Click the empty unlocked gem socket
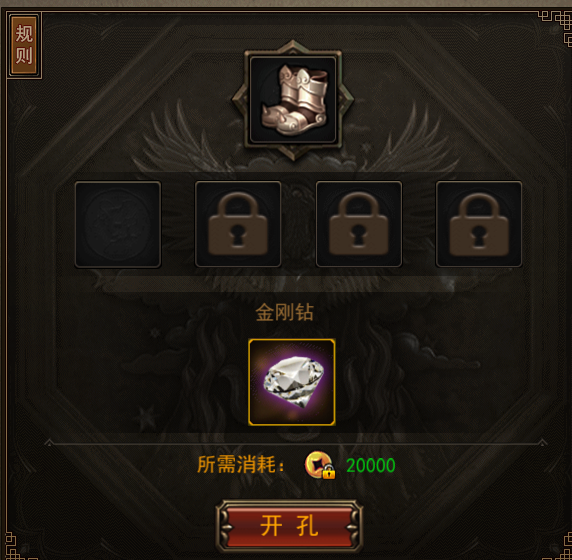The height and width of the screenshot is (560, 572). (x=118, y=224)
